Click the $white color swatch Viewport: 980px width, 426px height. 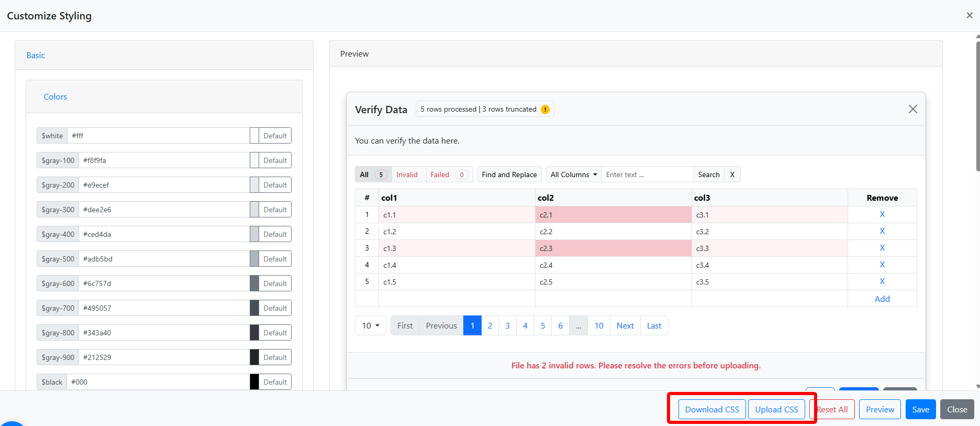click(254, 136)
